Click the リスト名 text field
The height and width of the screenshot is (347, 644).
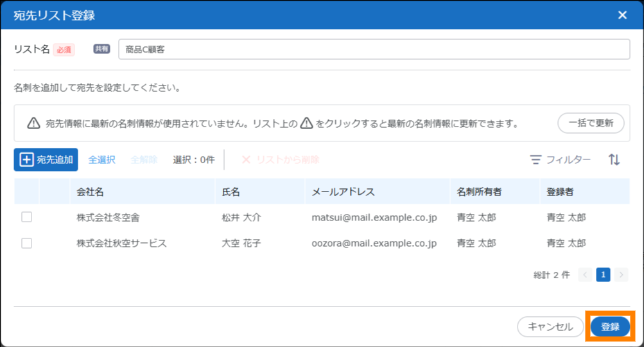click(x=374, y=49)
